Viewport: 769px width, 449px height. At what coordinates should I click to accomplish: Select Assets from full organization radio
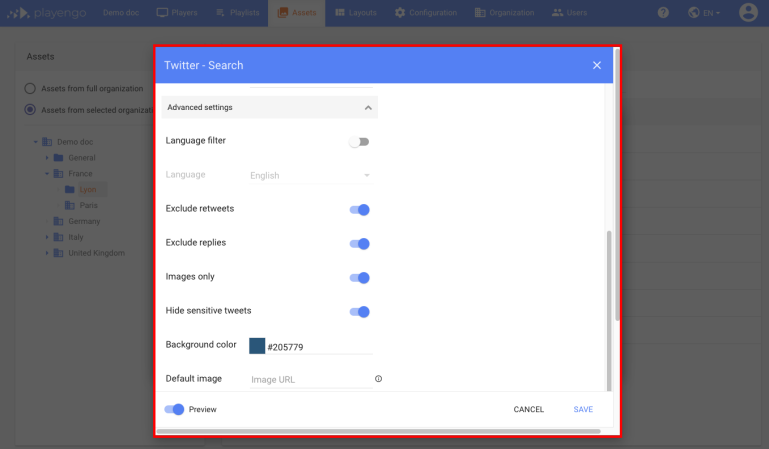click(x=30, y=89)
